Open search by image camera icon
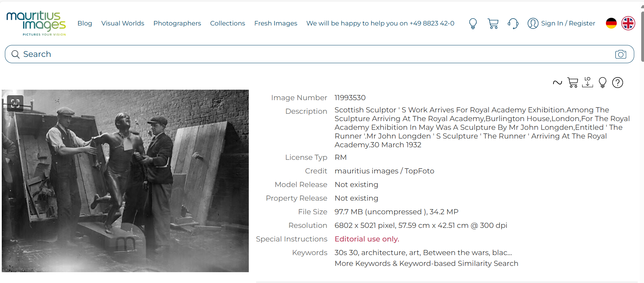 (621, 54)
